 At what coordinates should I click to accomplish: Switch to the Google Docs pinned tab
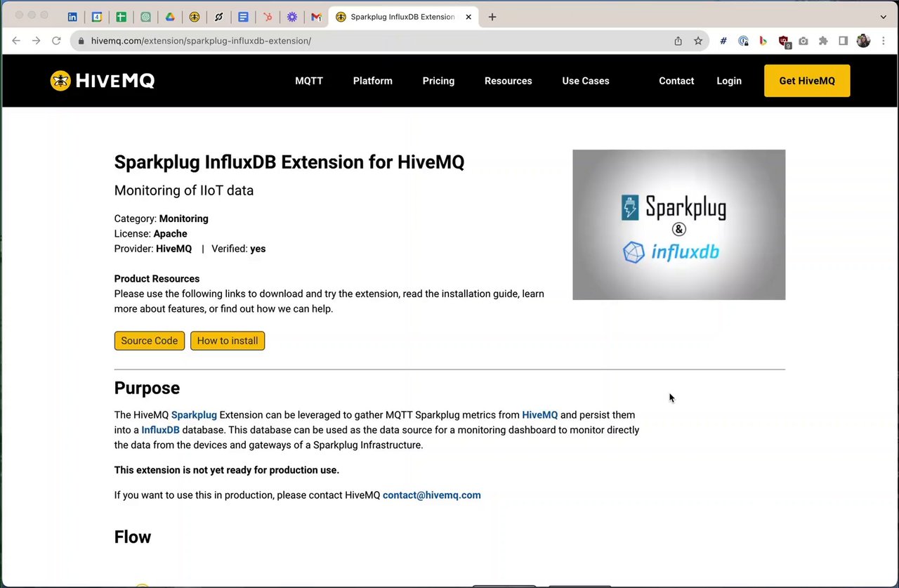243,17
